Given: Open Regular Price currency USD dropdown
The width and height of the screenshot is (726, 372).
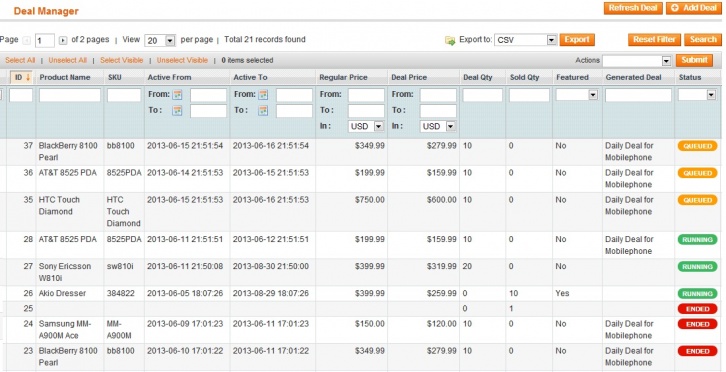Looking at the screenshot, I should click(x=366, y=126).
